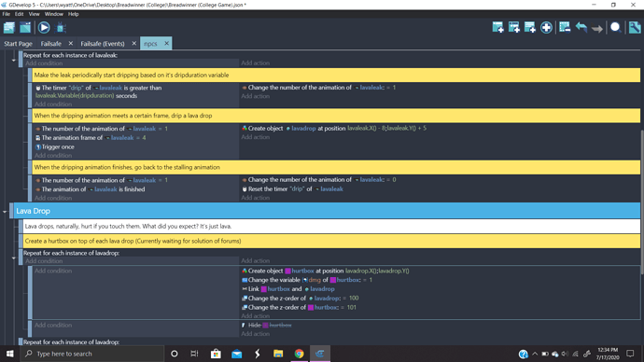Switch to the Failsafe scene tab
Screen dimensions: 644x362
(x=51, y=44)
